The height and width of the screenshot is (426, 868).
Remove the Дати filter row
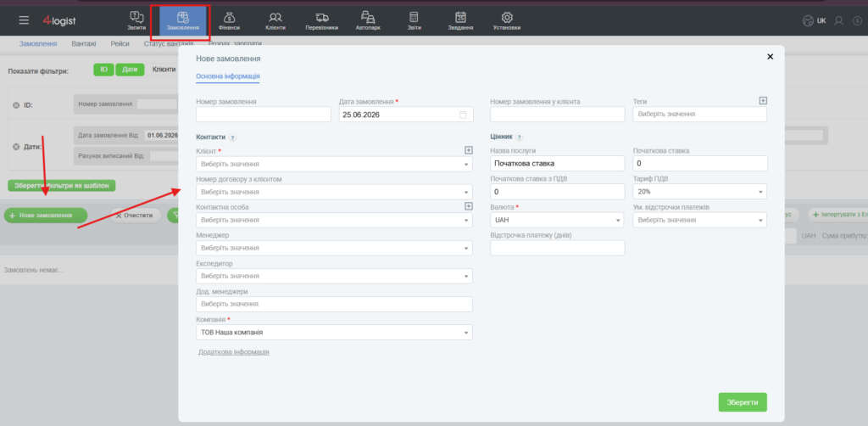[15, 147]
